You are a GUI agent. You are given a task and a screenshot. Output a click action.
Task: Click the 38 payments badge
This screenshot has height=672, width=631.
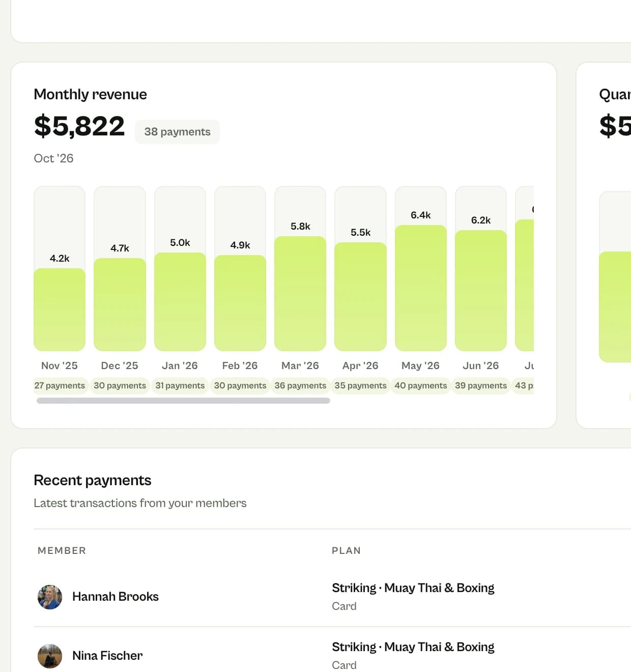(x=177, y=132)
